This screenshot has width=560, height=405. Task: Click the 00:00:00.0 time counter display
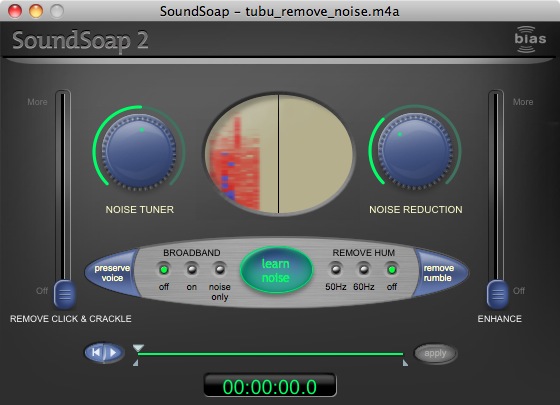pos(270,386)
